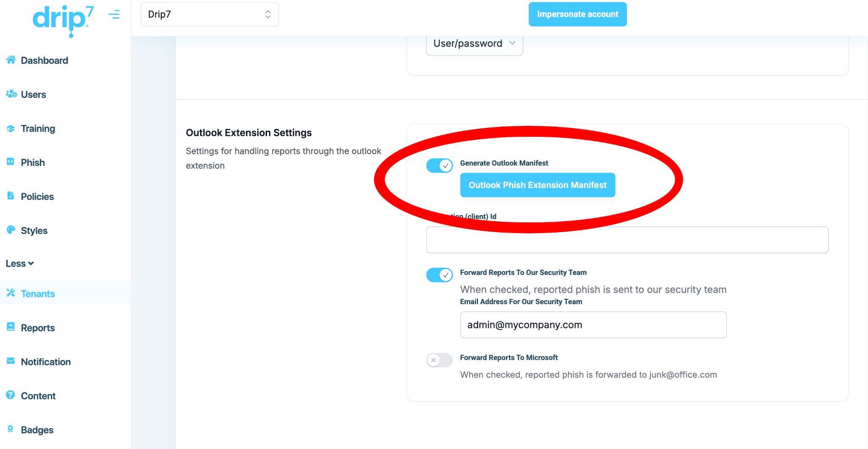Enable Forward Reports To Microsoft switch

click(440, 360)
